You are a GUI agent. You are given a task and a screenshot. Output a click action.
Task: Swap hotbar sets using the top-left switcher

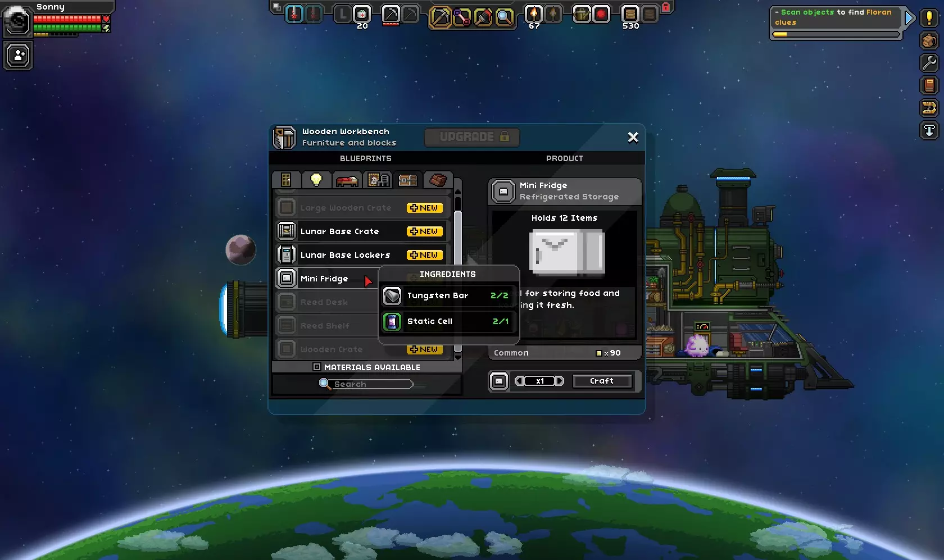(x=276, y=7)
